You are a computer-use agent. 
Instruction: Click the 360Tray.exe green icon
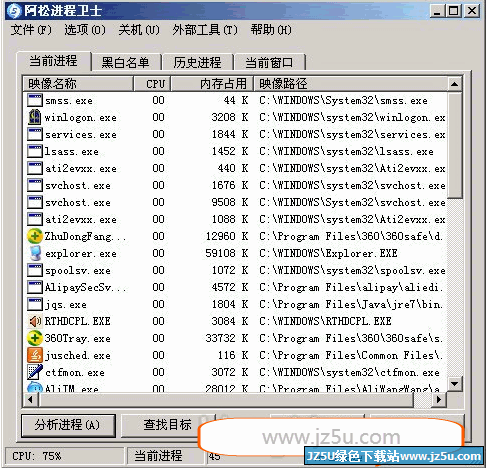point(35,338)
